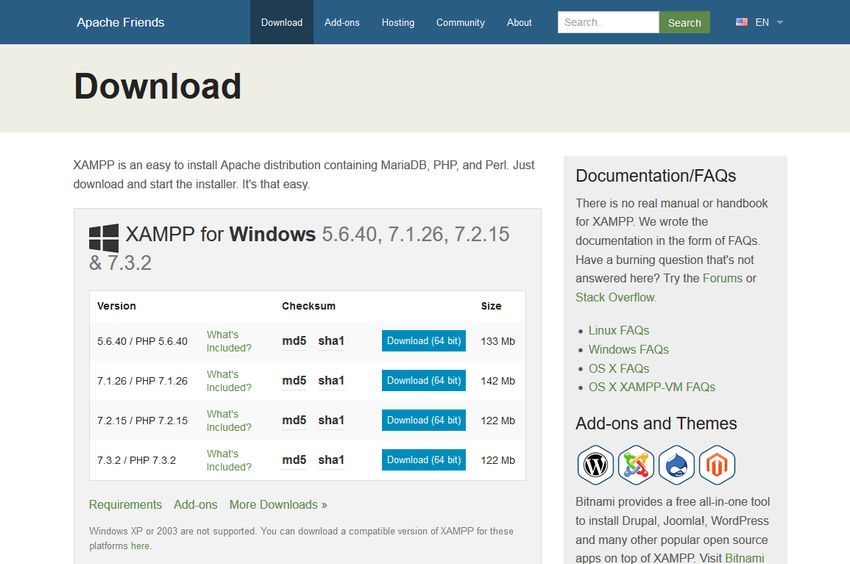850x564 pixels.
Task: Click the '7.1.26 / PHP 7.1.26' version cell
Action: click(x=143, y=381)
